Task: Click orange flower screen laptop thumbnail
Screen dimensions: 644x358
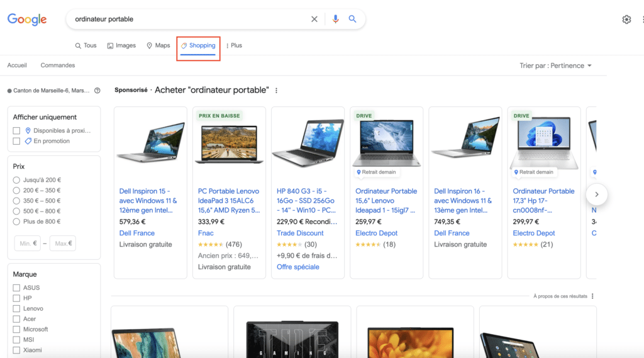Action: click(x=411, y=342)
